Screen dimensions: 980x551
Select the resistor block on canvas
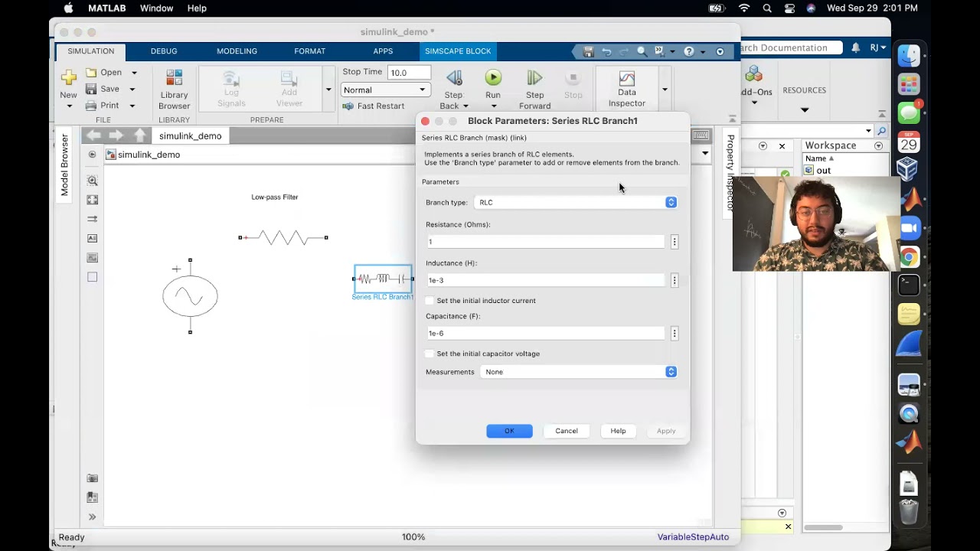coord(283,238)
